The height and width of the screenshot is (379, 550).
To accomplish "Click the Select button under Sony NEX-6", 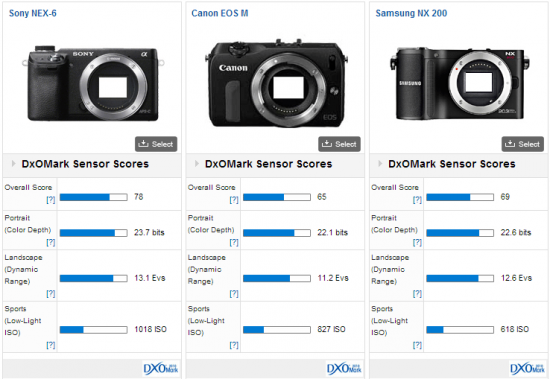I will click(x=156, y=144).
